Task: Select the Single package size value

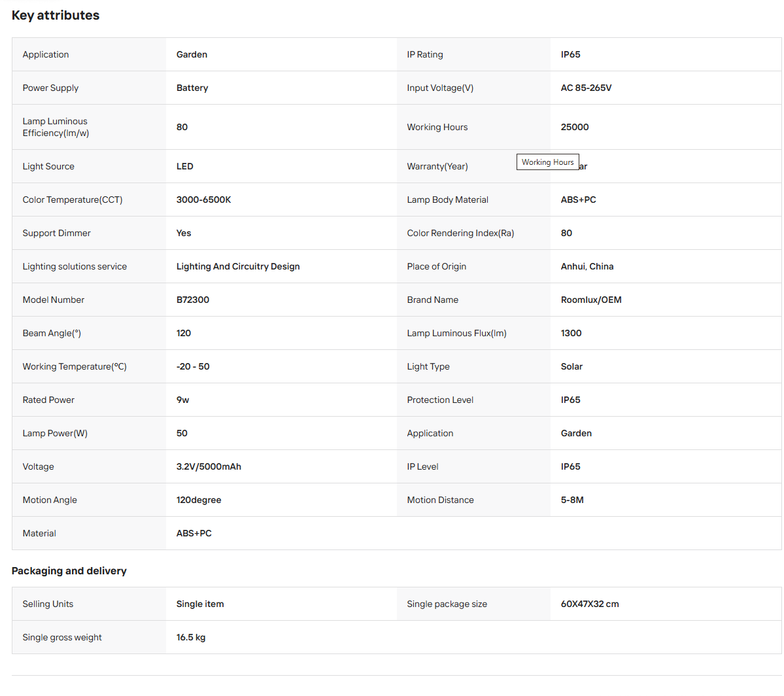Action: [x=590, y=604]
